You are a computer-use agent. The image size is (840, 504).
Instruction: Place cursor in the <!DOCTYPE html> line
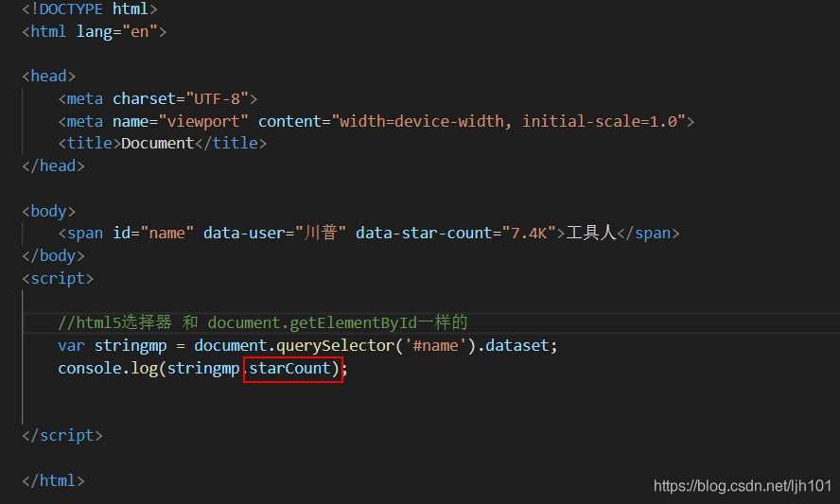tap(90, 9)
